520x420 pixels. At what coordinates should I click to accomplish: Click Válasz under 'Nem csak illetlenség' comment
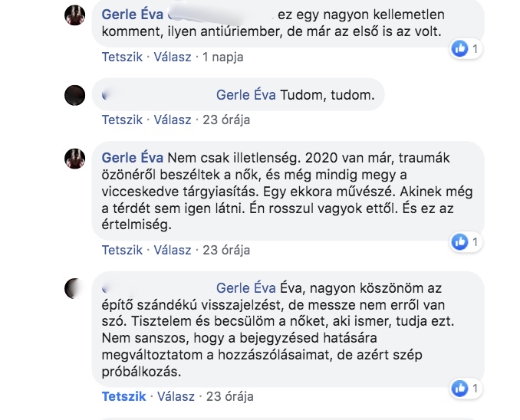[173, 250]
